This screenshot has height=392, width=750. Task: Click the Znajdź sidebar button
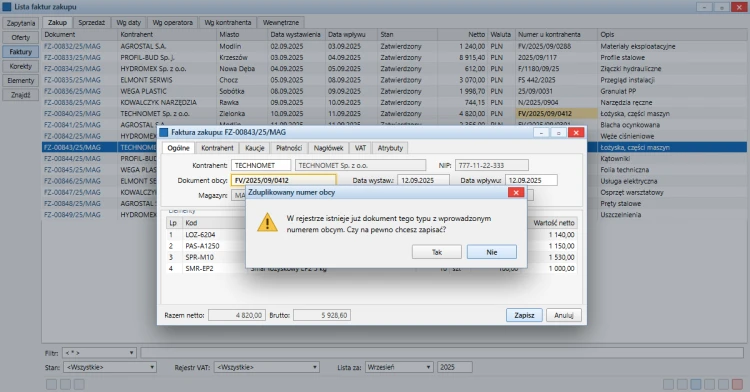click(21, 95)
